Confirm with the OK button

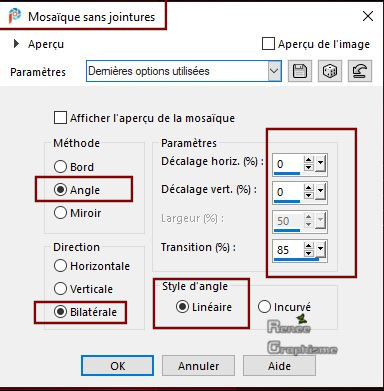coord(118,366)
